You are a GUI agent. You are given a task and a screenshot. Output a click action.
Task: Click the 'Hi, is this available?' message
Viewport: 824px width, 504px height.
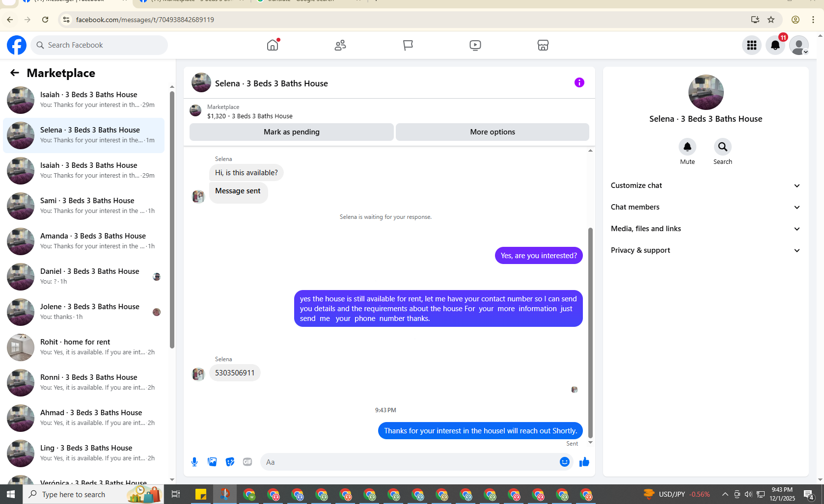click(247, 173)
